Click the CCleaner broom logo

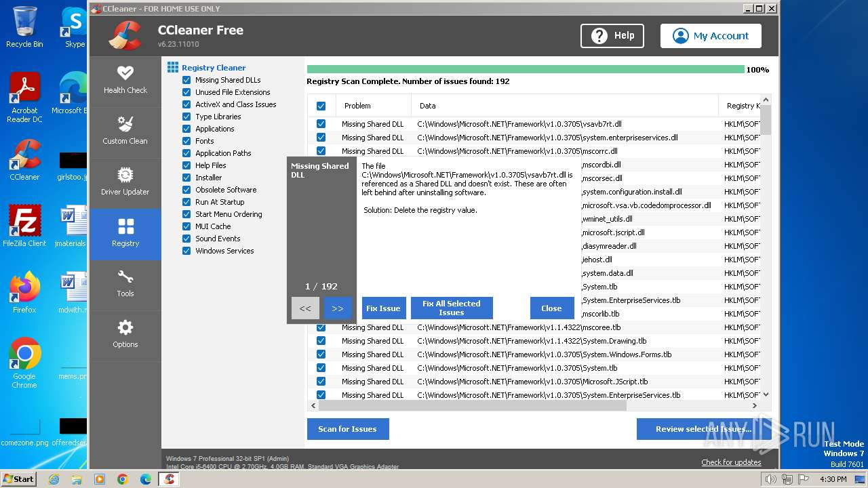tap(125, 35)
